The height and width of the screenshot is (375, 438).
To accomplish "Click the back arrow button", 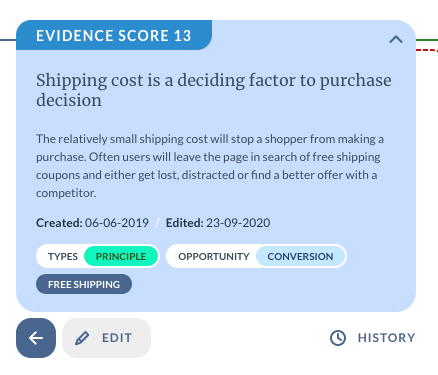I will [36, 338].
